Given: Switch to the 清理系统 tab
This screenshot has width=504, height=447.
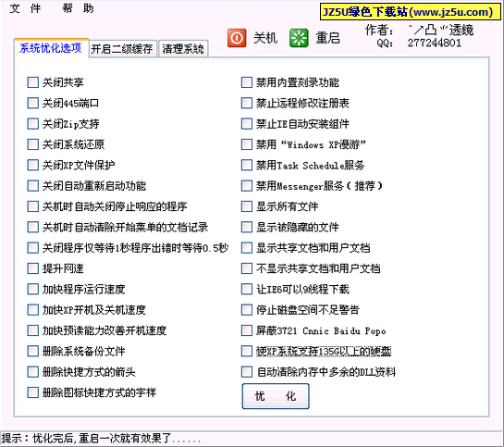Looking at the screenshot, I should [x=183, y=49].
